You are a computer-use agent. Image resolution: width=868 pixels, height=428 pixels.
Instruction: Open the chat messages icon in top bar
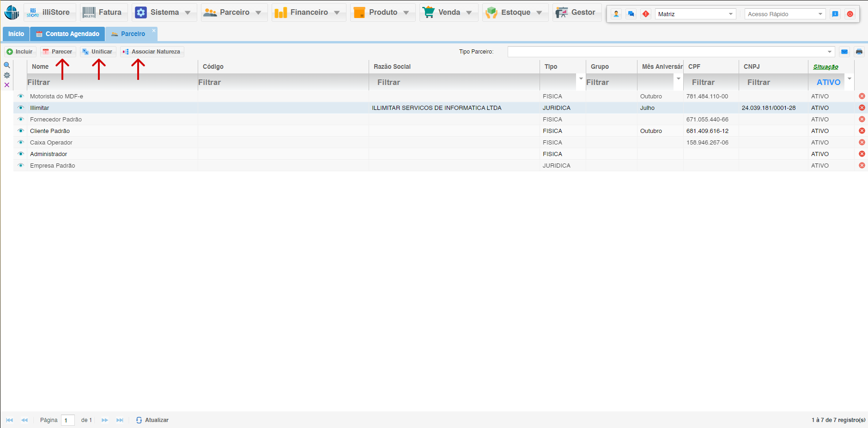631,14
